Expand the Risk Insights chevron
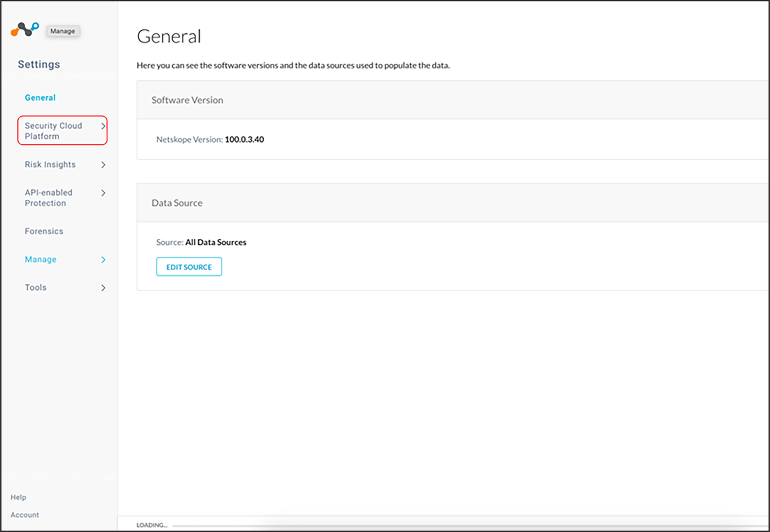Image resolution: width=770 pixels, height=532 pixels. tap(103, 165)
